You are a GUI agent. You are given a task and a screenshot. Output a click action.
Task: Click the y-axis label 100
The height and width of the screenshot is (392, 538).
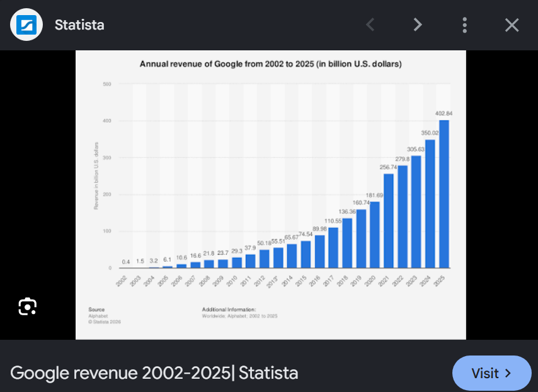[x=107, y=232]
